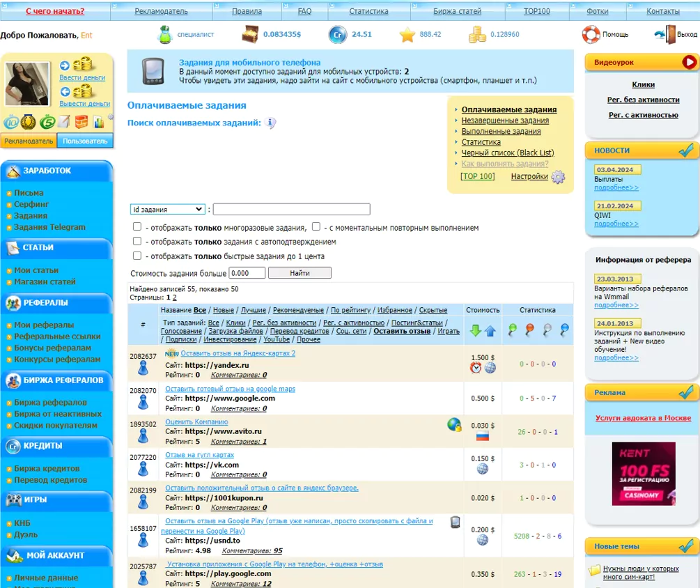Open the Серфинг sidebar link
Viewport: 700px width, 588px height.
point(31,204)
